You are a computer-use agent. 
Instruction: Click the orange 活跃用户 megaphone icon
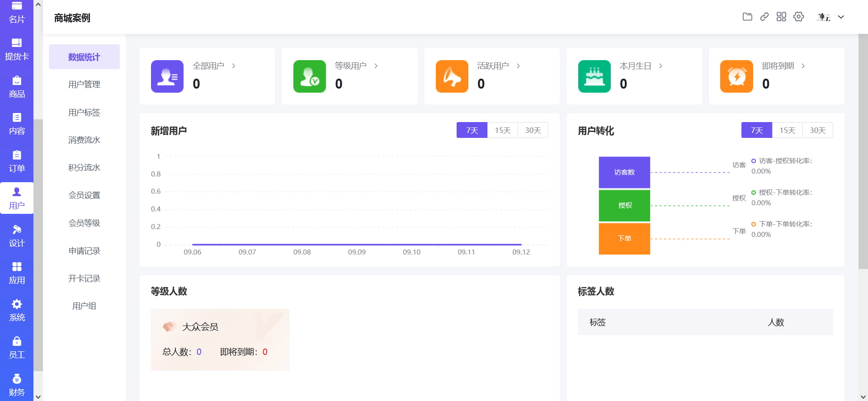coord(452,76)
